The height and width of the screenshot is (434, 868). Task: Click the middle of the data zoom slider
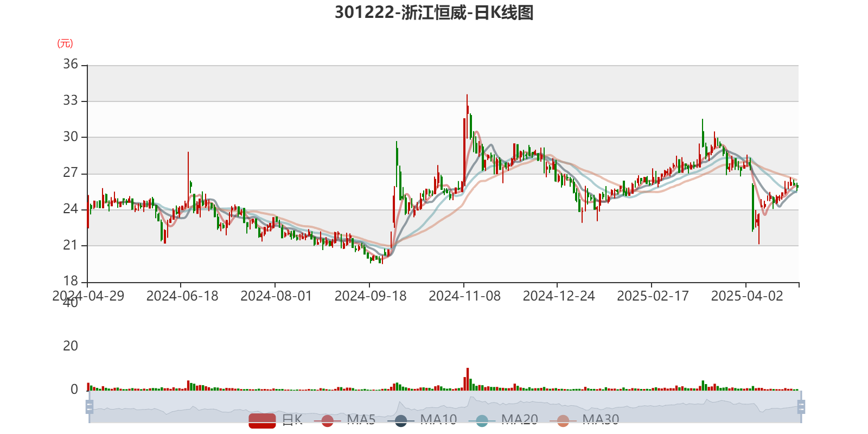point(445,407)
